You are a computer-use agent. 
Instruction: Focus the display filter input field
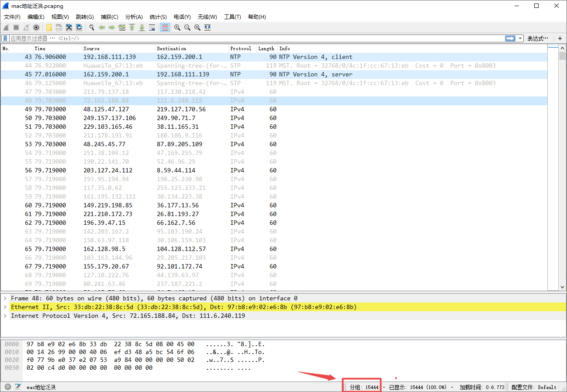(x=257, y=38)
